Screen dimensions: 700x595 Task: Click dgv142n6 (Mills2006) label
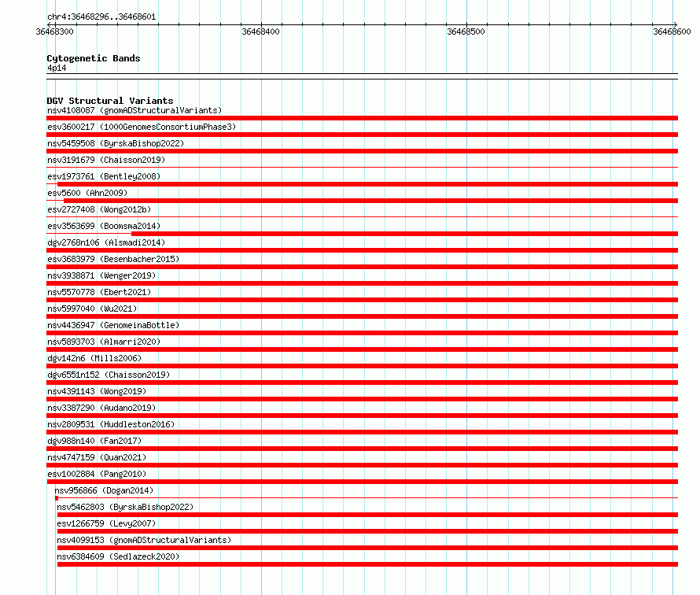(94, 358)
